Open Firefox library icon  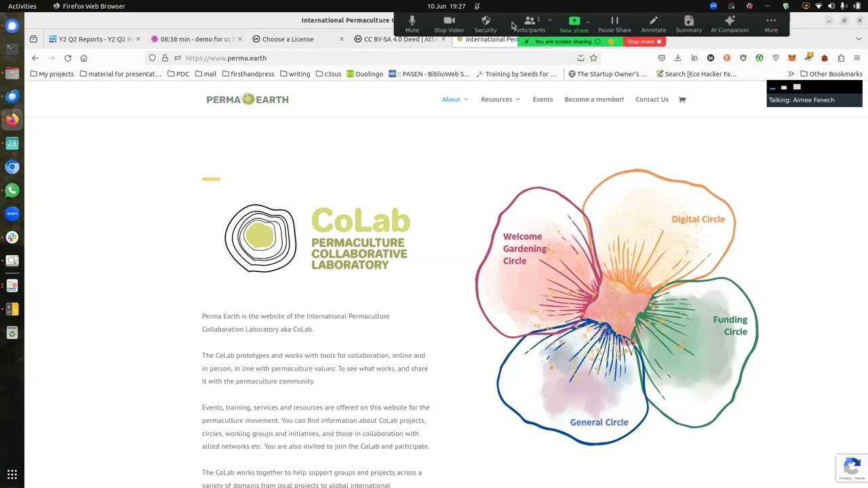(694, 58)
